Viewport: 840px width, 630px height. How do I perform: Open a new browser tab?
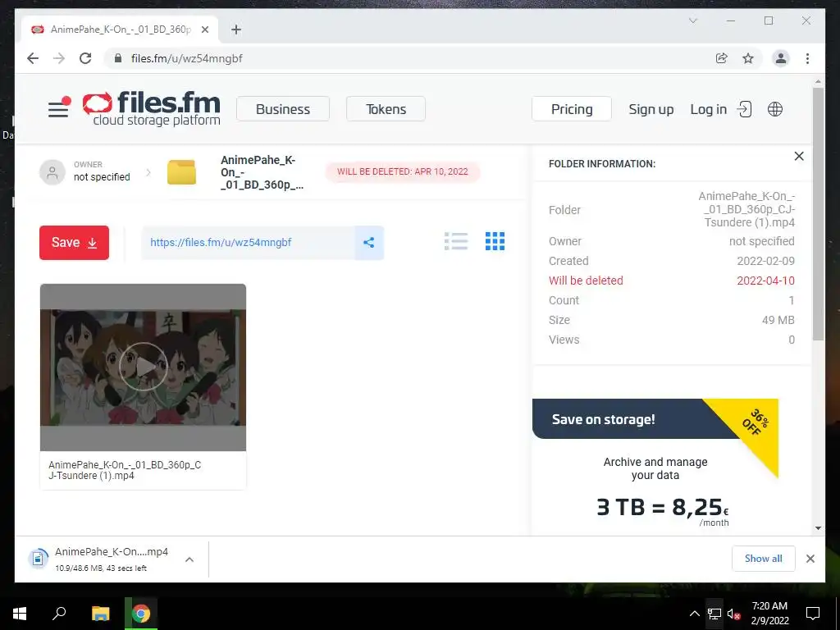[236, 30]
